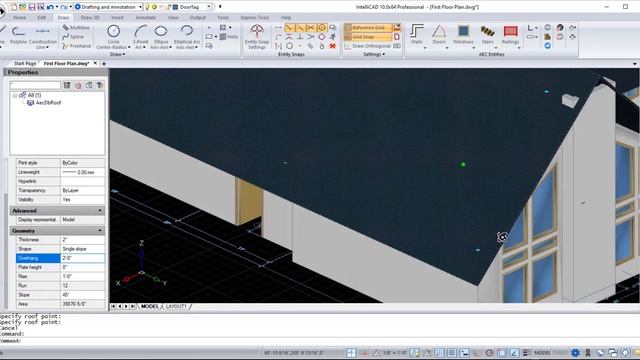
Task: Open Entity Snap Settings
Action: click(257, 36)
